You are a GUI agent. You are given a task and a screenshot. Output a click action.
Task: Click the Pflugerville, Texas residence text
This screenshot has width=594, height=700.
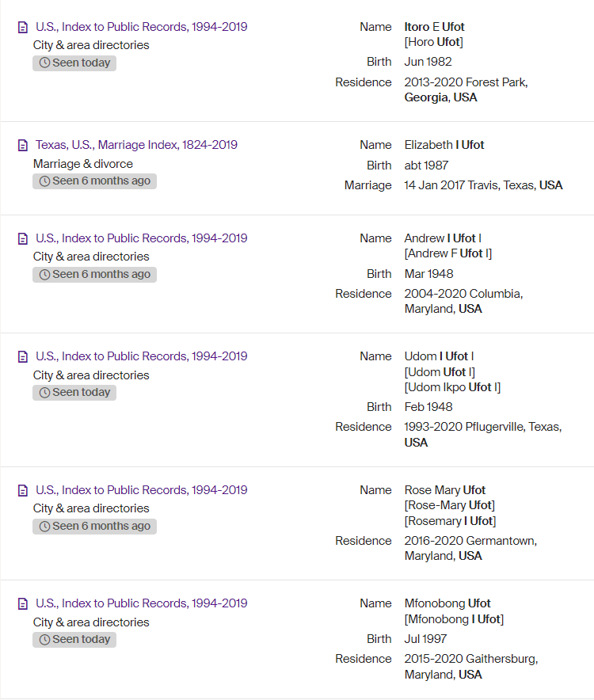tap(482, 427)
